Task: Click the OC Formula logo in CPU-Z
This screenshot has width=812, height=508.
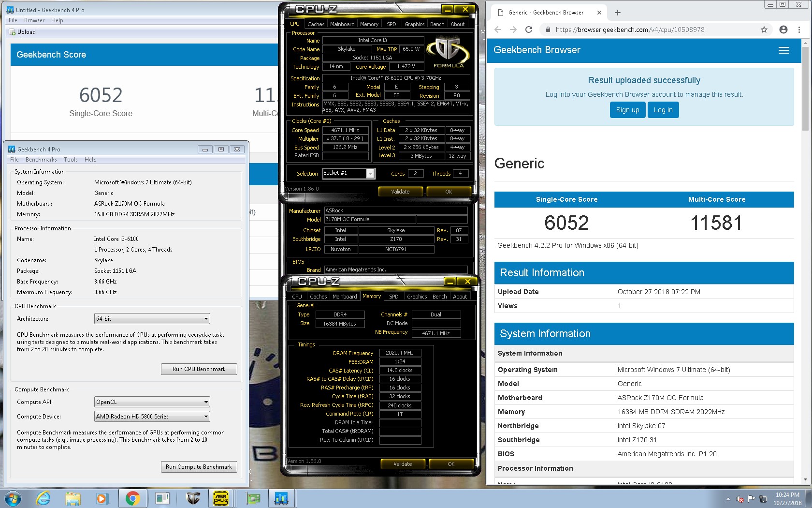Action: click(449, 53)
